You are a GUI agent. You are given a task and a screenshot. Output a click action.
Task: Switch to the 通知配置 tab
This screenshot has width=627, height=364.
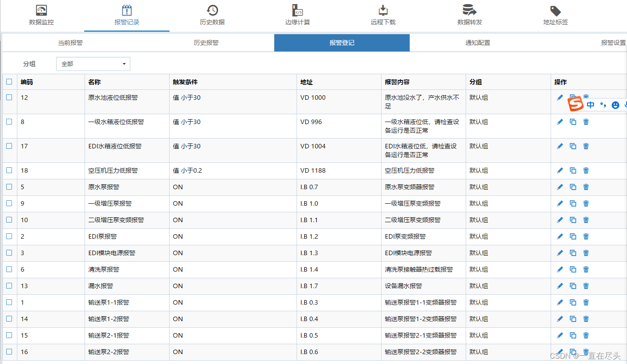coord(478,43)
